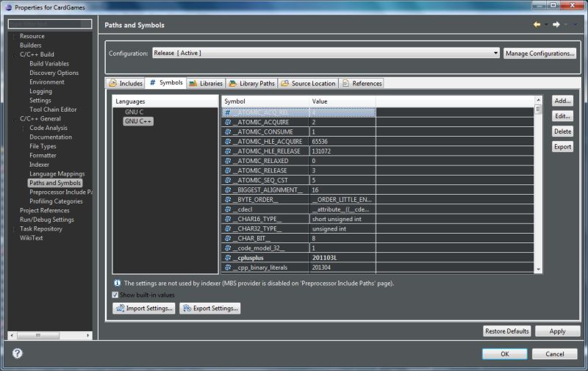Click symbol icon next to __ATOMIC_SEQ_CST
This screenshot has height=371, width=588.
pyautogui.click(x=228, y=180)
